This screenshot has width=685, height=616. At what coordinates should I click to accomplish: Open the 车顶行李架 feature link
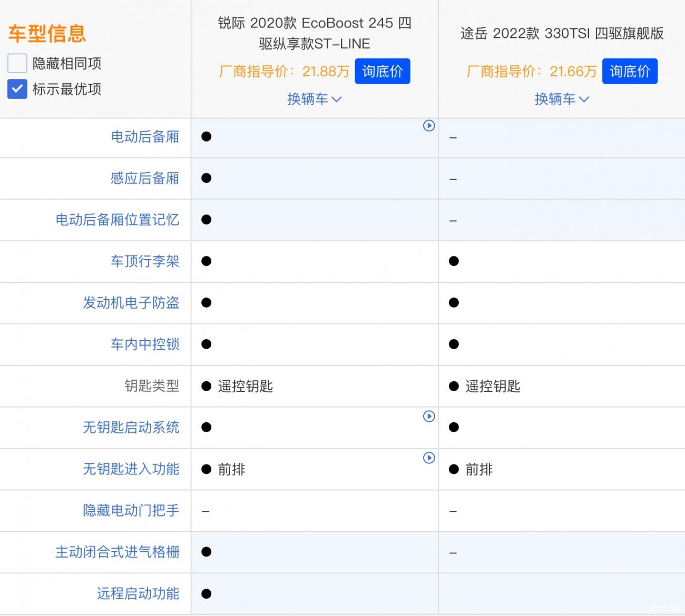[x=145, y=261]
